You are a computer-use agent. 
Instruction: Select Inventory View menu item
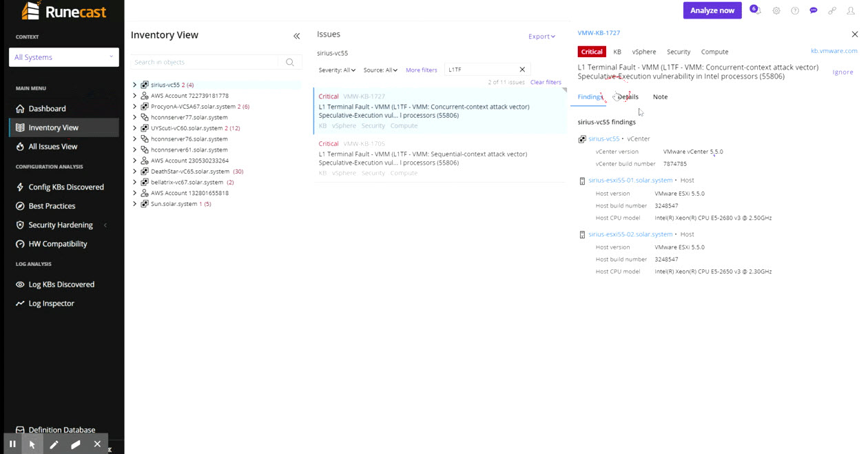[64, 127]
